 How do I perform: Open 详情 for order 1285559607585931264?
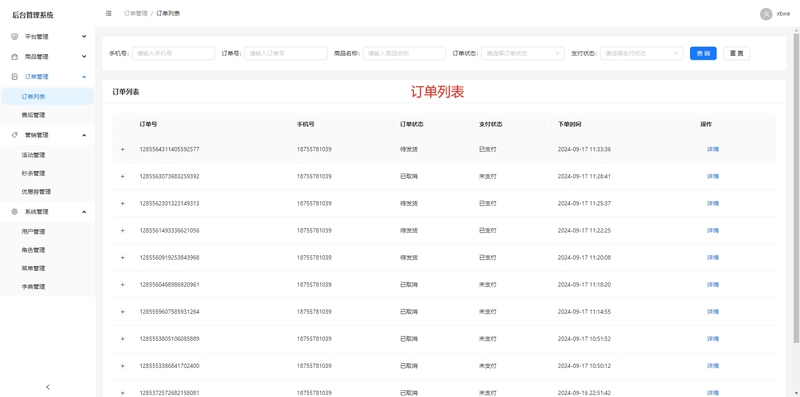coord(713,312)
